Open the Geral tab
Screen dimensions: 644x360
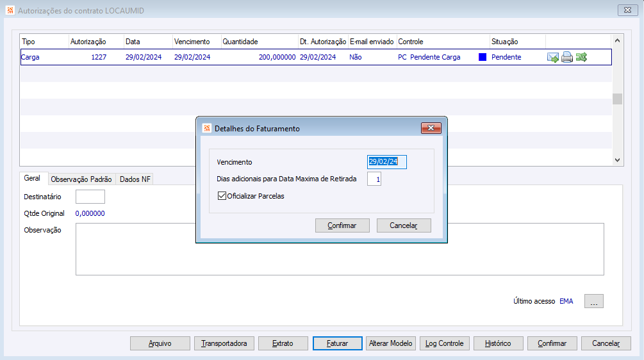32,178
